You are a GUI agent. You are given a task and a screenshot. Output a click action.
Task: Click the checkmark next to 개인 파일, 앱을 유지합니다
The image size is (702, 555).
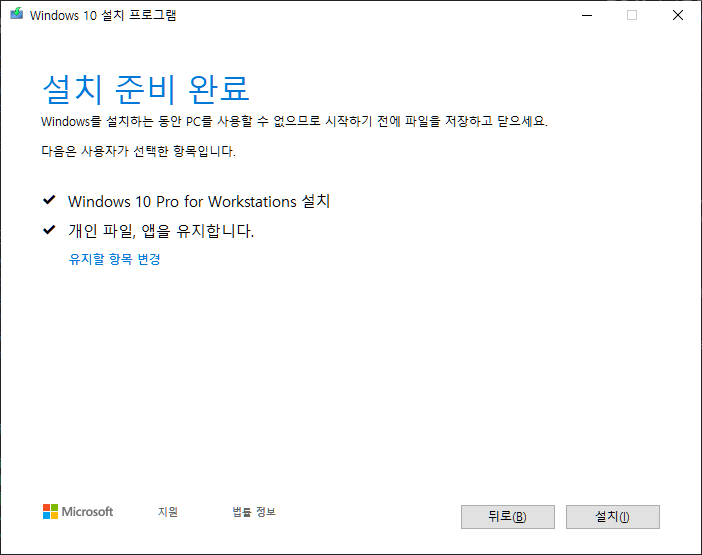pos(49,230)
